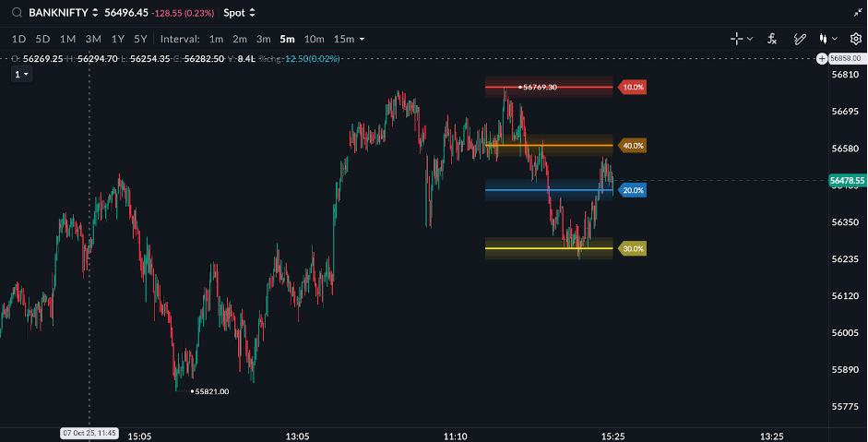Set interval to 1m
The image size is (868, 442).
tap(216, 39)
